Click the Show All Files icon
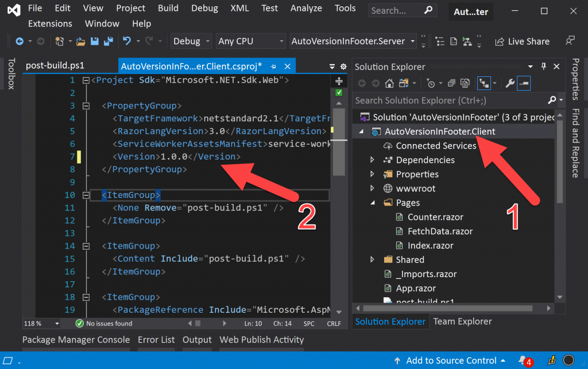 click(465, 83)
